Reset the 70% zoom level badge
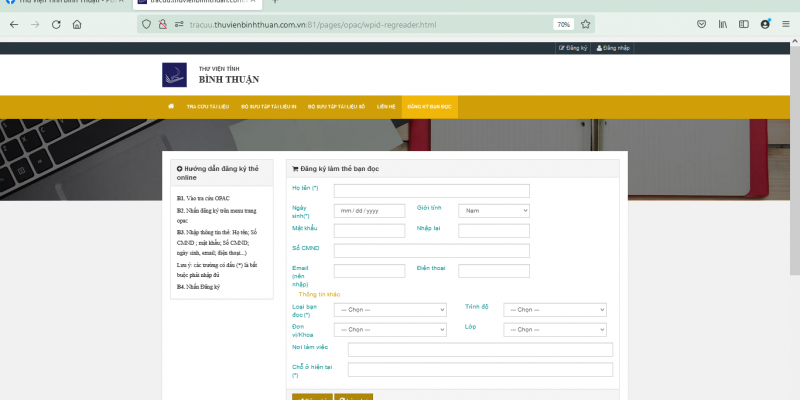This screenshot has width=800, height=400. coord(563,24)
